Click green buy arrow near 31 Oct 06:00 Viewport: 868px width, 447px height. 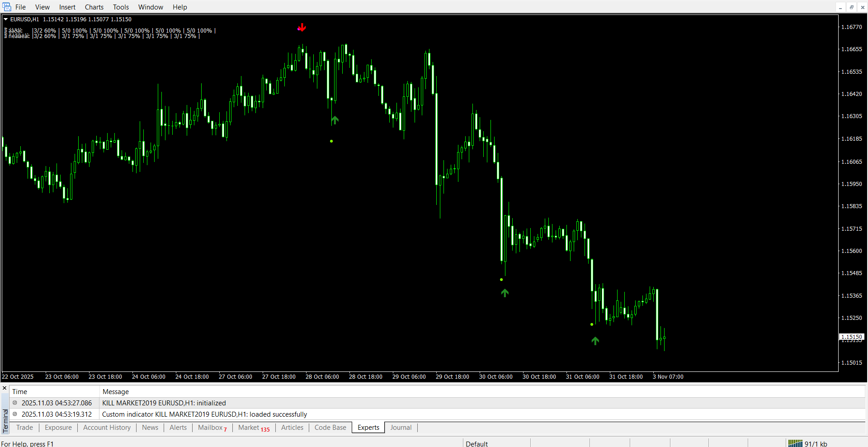[x=595, y=341]
